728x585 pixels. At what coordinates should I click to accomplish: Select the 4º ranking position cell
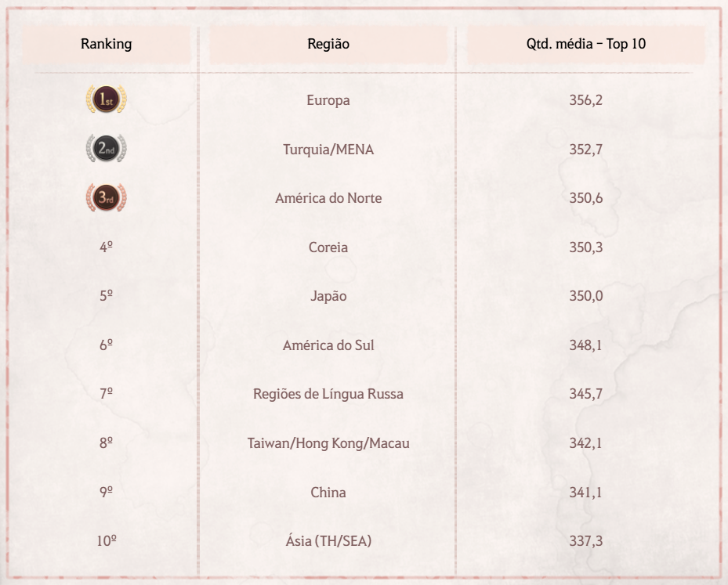click(x=107, y=247)
